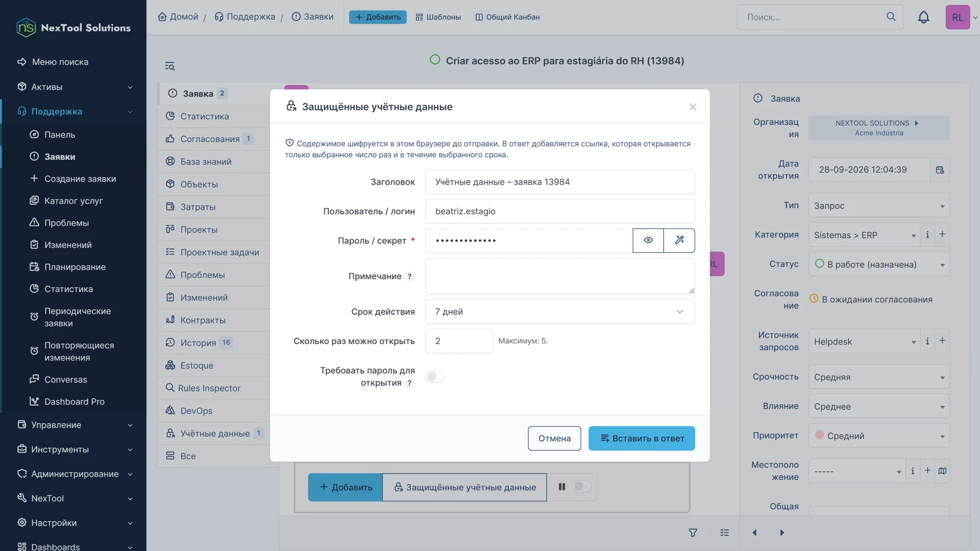Click Вставить в ответ button

click(x=641, y=438)
